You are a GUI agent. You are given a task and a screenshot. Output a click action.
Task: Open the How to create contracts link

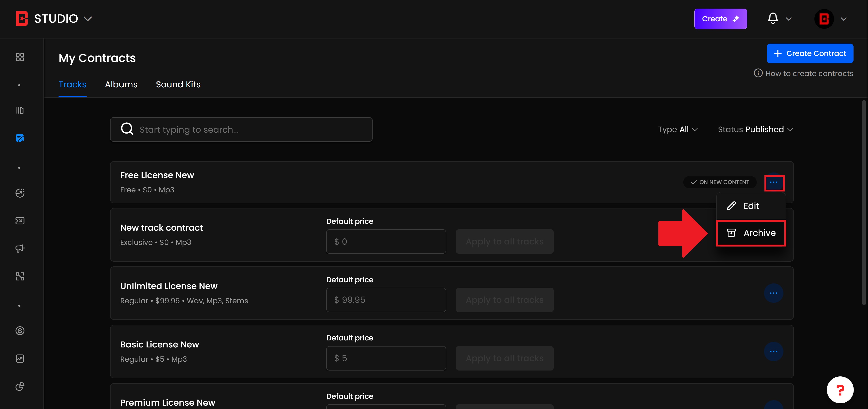click(809, 74)
